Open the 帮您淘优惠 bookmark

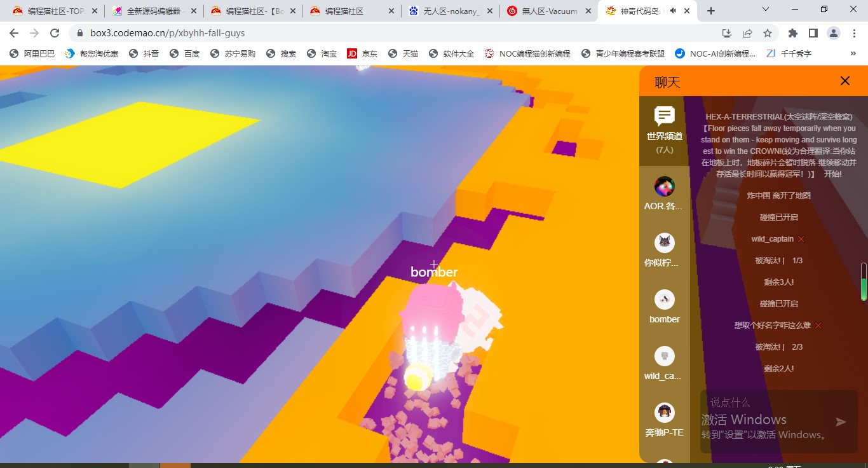[x=92, y=53]
